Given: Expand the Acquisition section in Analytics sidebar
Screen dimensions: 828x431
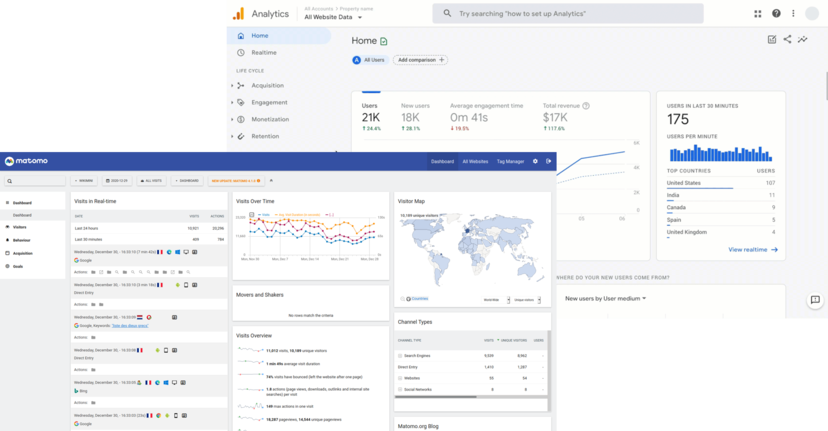Looking at the screenshot, I should coord(268,85).
